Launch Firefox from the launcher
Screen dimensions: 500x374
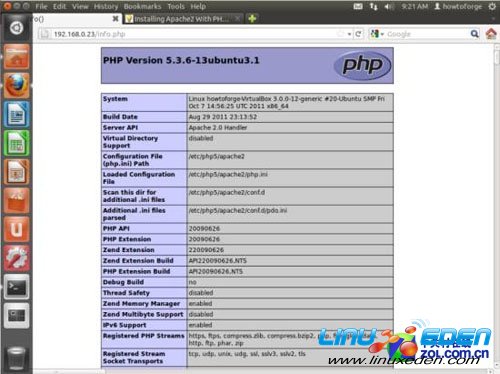point(16,85)
